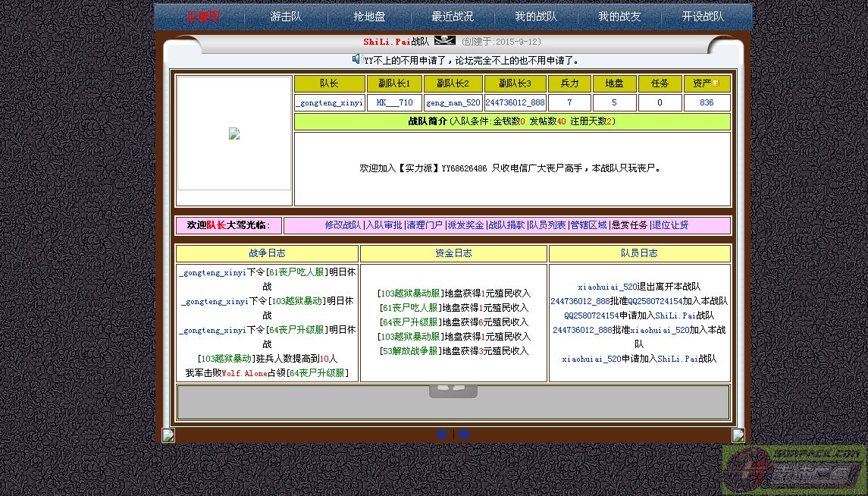Open the 入队审批 link
The image size is (868, 496).
(384, 225)
